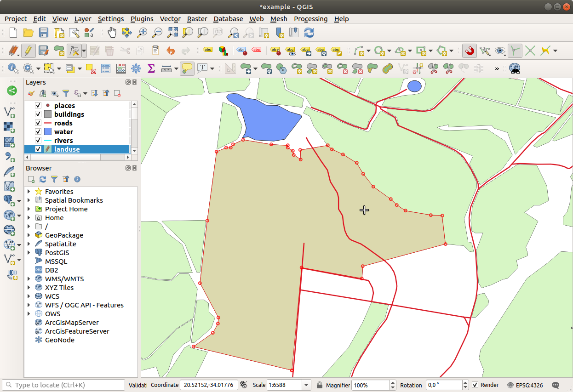The image size is (573, 392).
Task: Uncheck the roads layer visibility
Action: (x=38, y=123)
